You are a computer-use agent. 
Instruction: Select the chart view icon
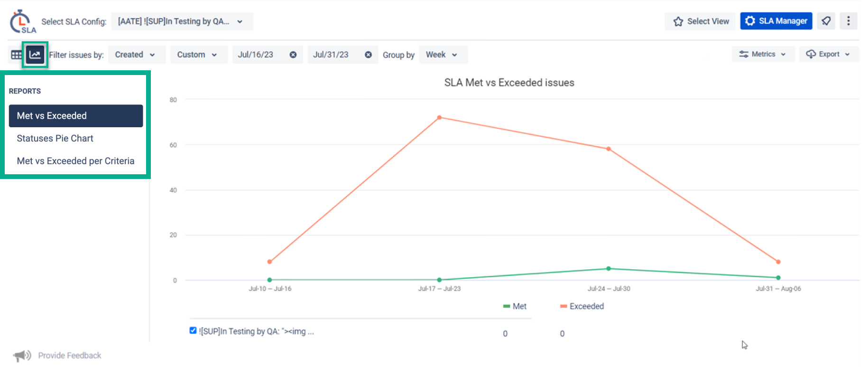point(35,55)
